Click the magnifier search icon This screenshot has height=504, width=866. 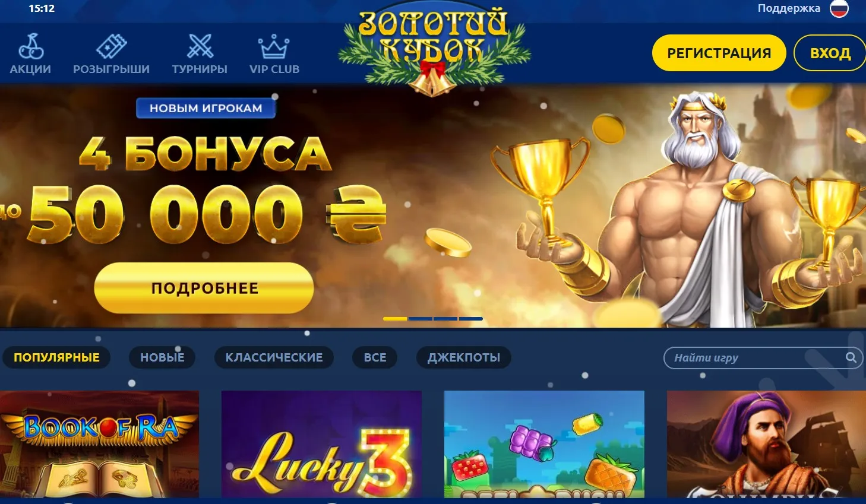[851, 357]
